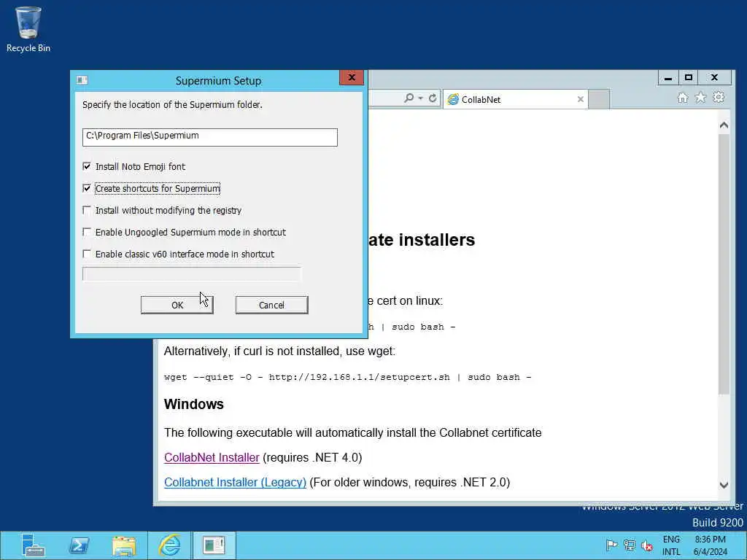Open the Collabnet Installer (Legacy) link
This screenshot has width=747, height=560.
pyautogui.click(x=235, y=482)
